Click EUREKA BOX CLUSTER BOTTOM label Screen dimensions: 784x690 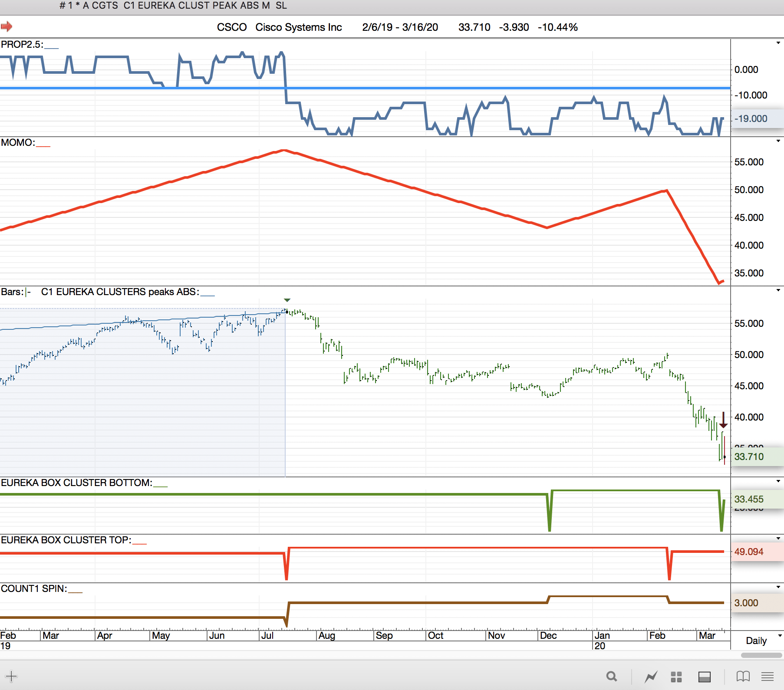tap(76, 483)
